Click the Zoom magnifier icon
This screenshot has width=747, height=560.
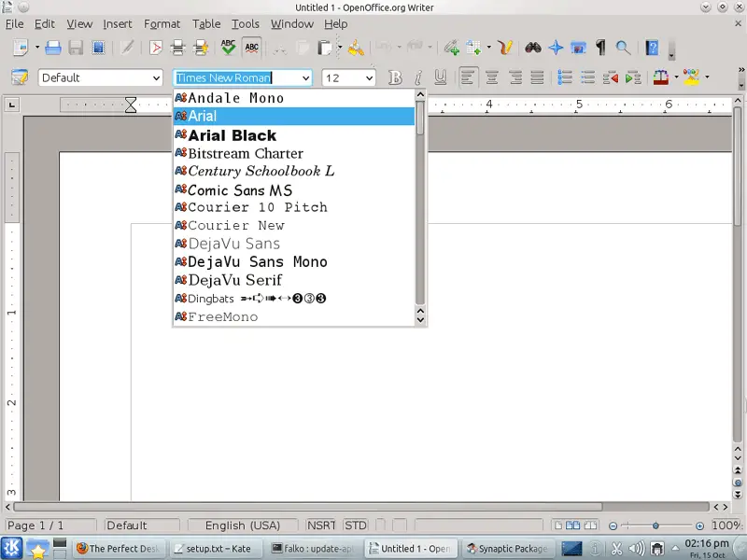[623, 48]
